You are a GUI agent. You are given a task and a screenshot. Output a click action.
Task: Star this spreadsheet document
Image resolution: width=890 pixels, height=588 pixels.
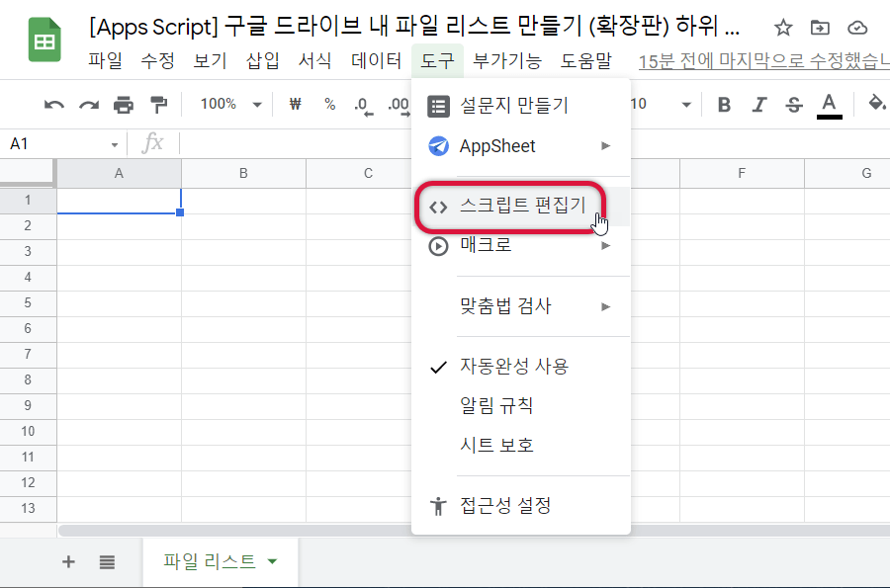(x=782, y=28)
